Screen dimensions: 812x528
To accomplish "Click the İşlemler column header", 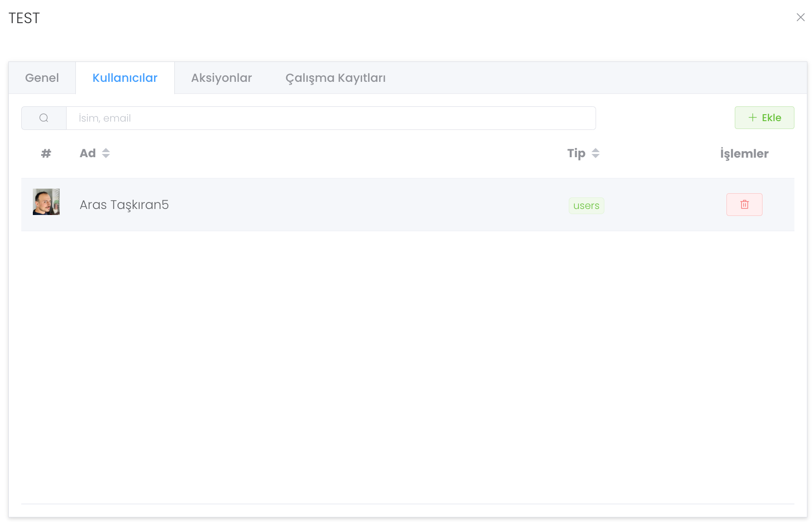I will point(744,153).
